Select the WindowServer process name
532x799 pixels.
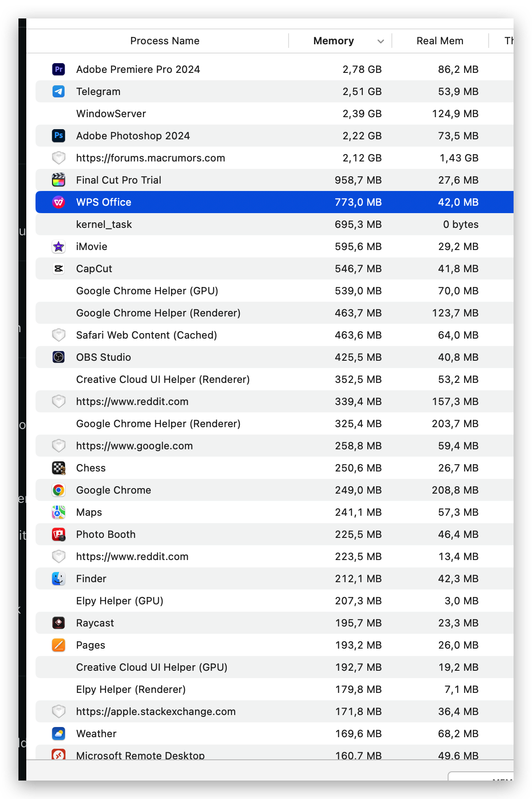[111, 113]
